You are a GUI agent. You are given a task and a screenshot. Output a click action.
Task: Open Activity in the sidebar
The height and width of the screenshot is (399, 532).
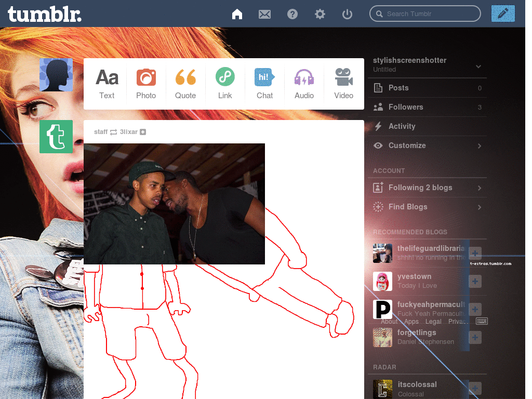point(427,126)
